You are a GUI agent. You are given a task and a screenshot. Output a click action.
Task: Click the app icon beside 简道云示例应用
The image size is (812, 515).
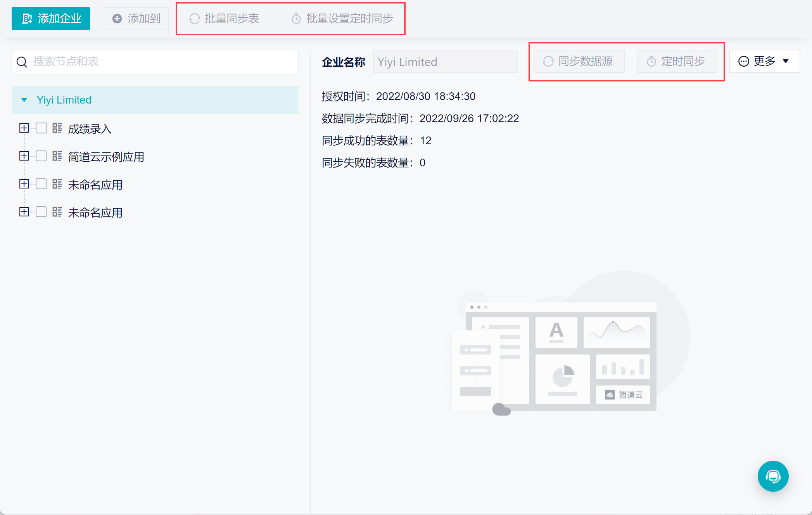tap(57, 156)
